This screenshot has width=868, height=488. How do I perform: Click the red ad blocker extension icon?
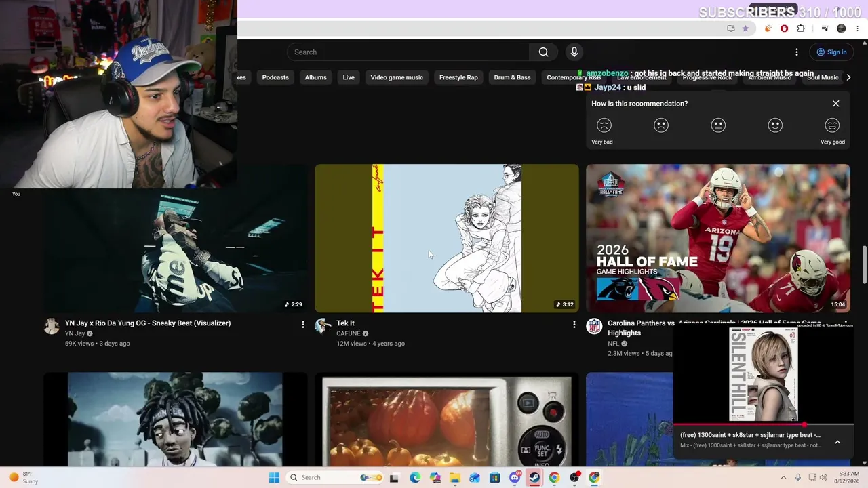785,28
